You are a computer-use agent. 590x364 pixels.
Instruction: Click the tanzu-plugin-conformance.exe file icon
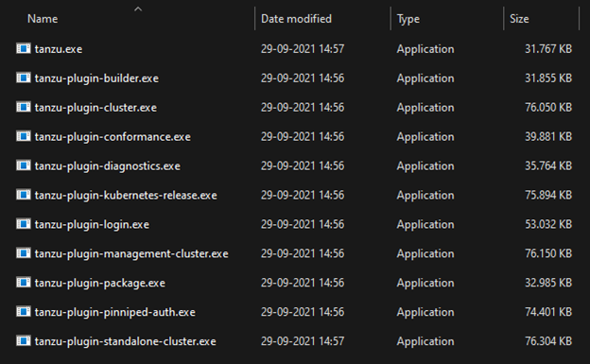[24, 136]
